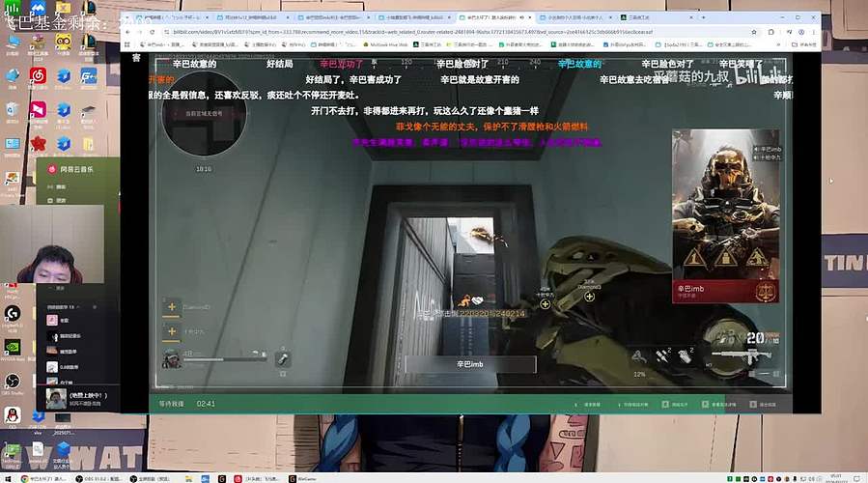Click the gold-skull operator card portrait

725,205
